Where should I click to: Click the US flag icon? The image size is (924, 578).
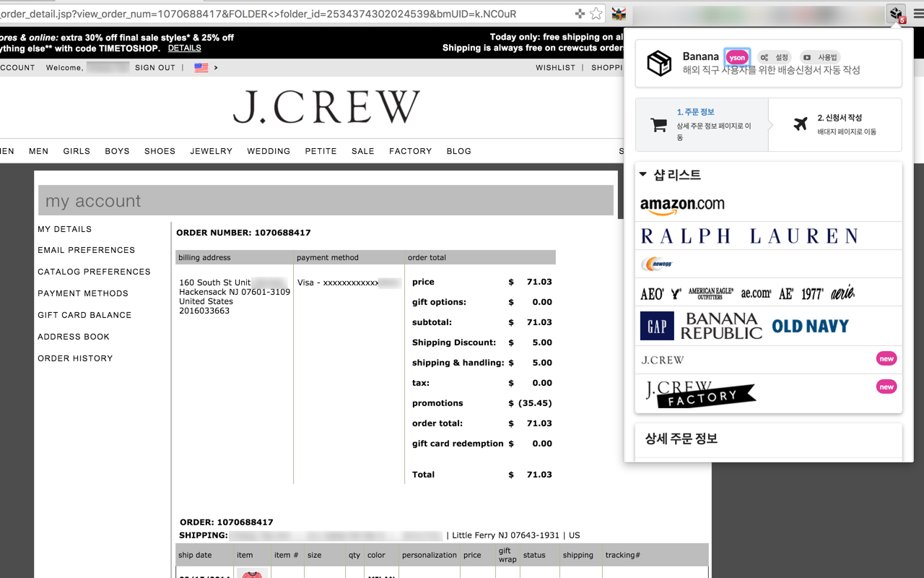(x=201, y=67)
